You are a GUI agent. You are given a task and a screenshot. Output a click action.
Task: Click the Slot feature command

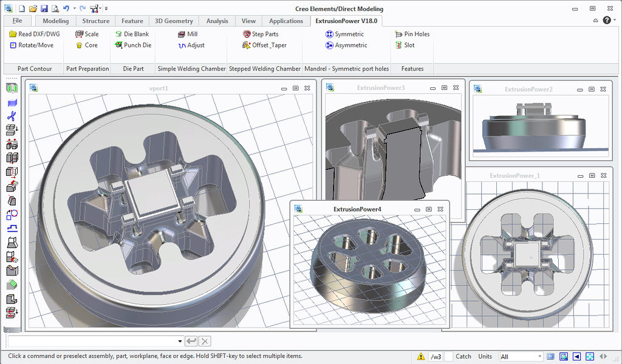[405, 45]
